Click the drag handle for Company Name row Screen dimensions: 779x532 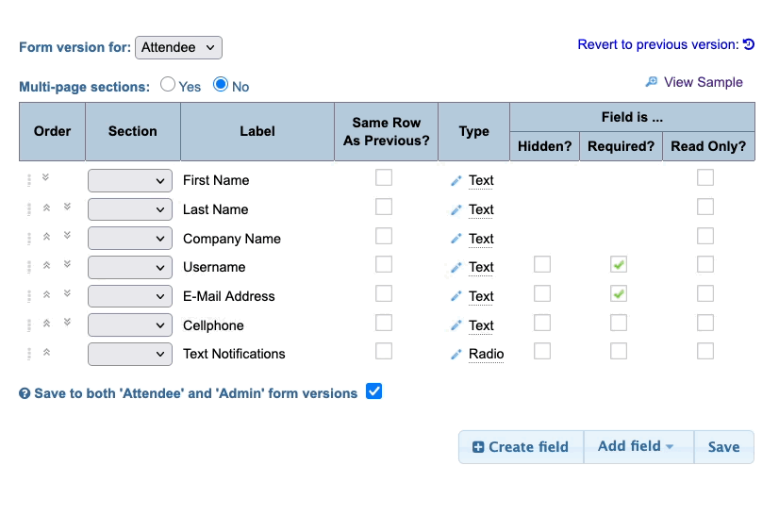pos(29,239)
